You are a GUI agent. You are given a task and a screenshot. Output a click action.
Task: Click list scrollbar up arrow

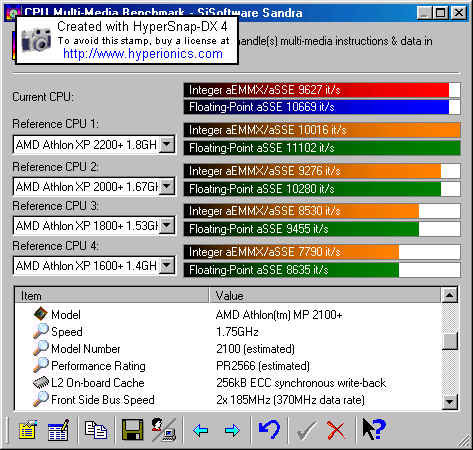[x=449, y=295]
